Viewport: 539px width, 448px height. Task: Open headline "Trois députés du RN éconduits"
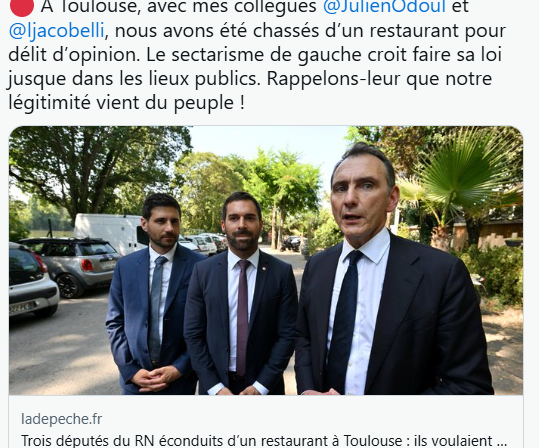pos(264,440)
